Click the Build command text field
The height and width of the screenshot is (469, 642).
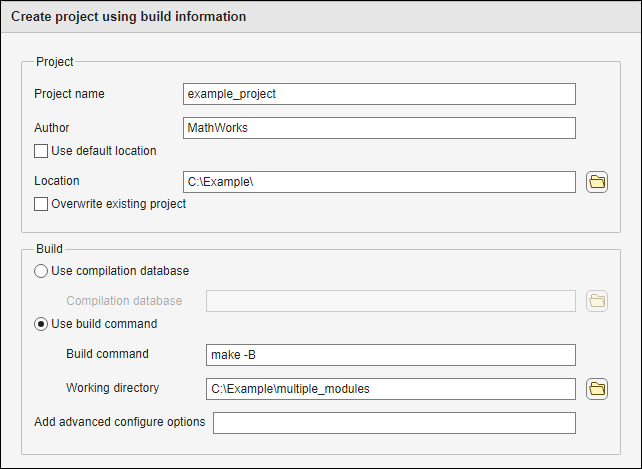[391, 355]
